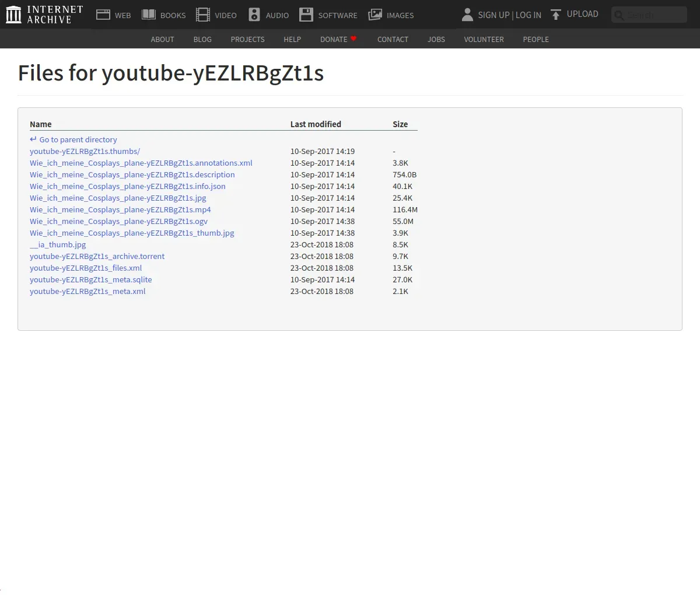Open the Images section icon

[x=375, y=15]
